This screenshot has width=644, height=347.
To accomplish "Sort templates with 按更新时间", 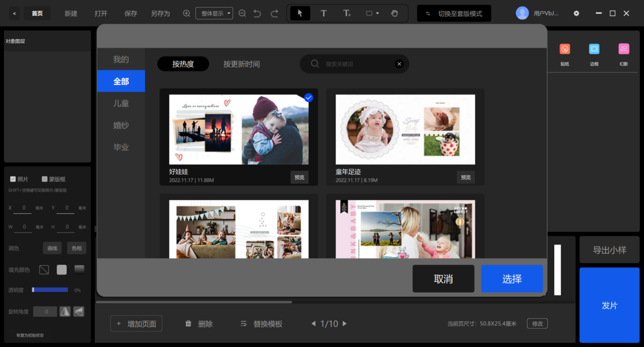I will pos(241,64).
